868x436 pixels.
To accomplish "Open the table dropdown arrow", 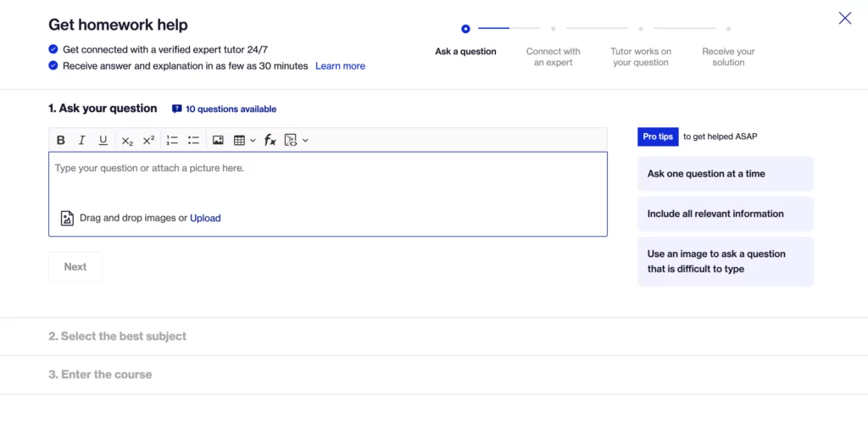I will coord(253,141).
